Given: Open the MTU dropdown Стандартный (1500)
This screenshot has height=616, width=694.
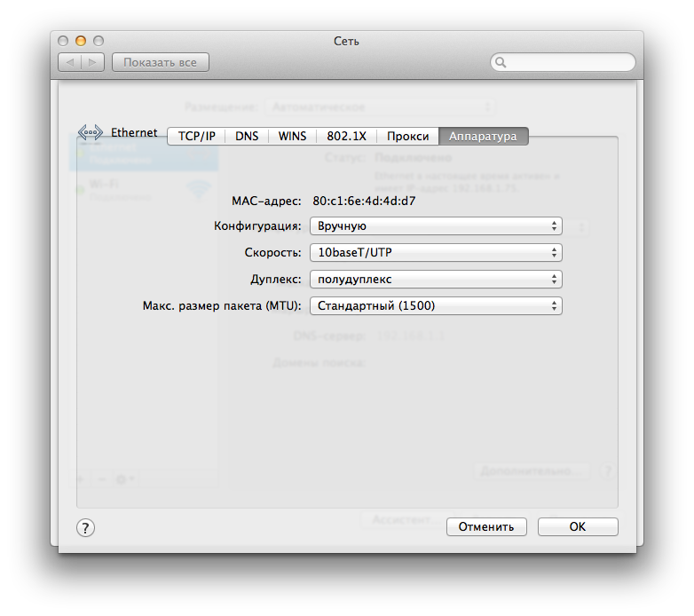Looking at the screenshot, I should (436, 306).
